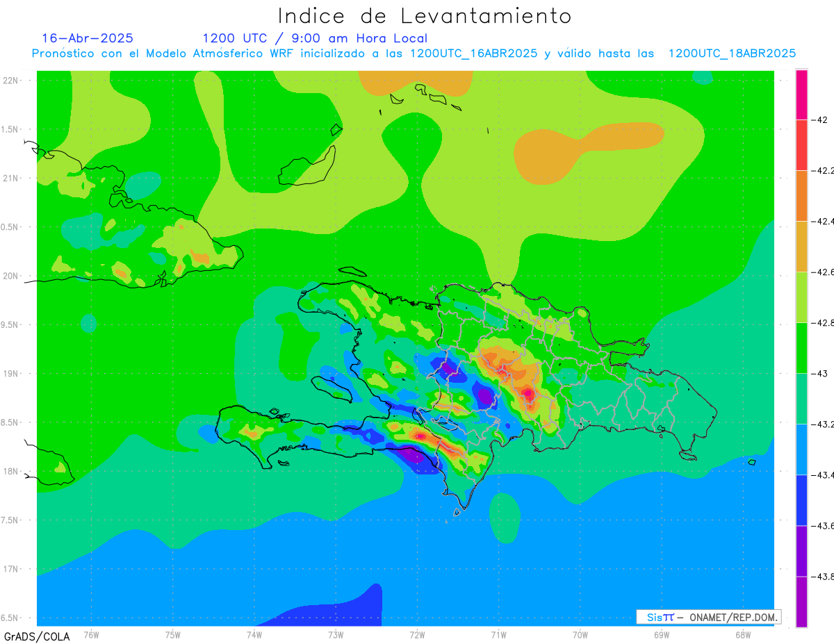Click the '-43.8' color bar value
The width and height of the screenshot is (834, 644).
824,576
